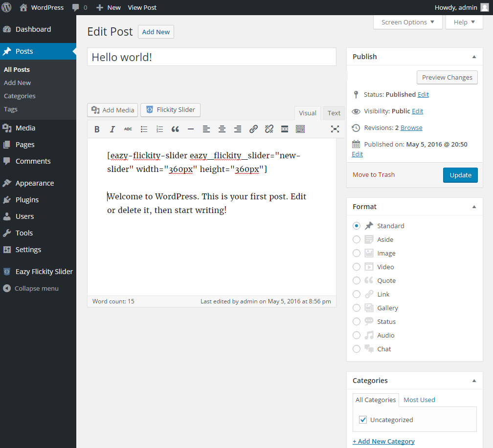Choose the Gallery format radio button
Image resolution: width=493 pixels, height=448 pixels.
coord(357,308)
